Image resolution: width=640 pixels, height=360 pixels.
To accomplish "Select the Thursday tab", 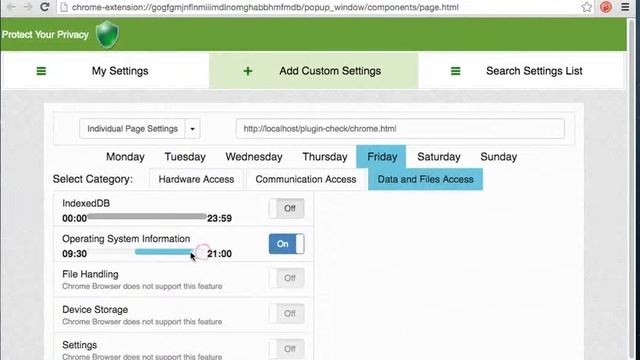I will pos(325,157).
